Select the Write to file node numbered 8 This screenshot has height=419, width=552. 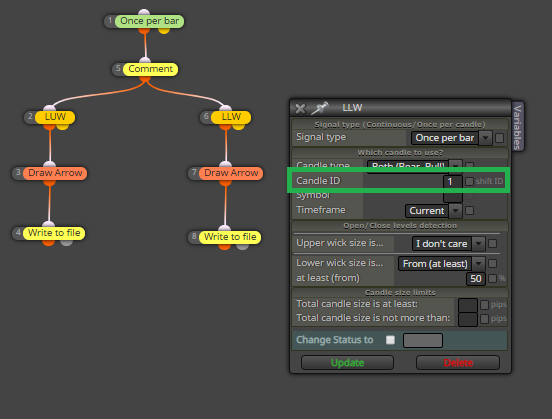tap(230, 237)
